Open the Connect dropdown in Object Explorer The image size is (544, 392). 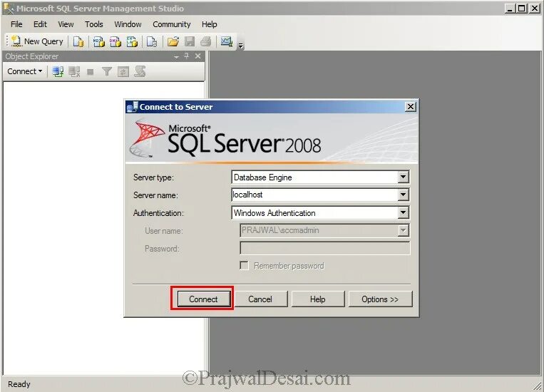25,71
